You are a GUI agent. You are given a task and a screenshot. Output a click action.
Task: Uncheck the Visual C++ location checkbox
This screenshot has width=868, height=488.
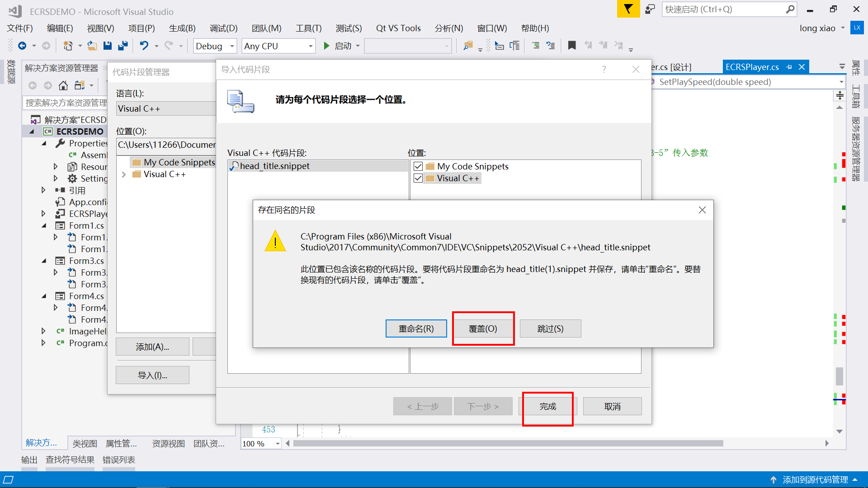coord(418,178)
